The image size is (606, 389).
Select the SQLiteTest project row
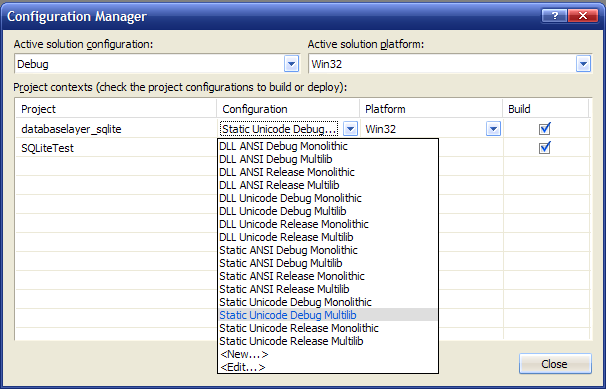116,148
